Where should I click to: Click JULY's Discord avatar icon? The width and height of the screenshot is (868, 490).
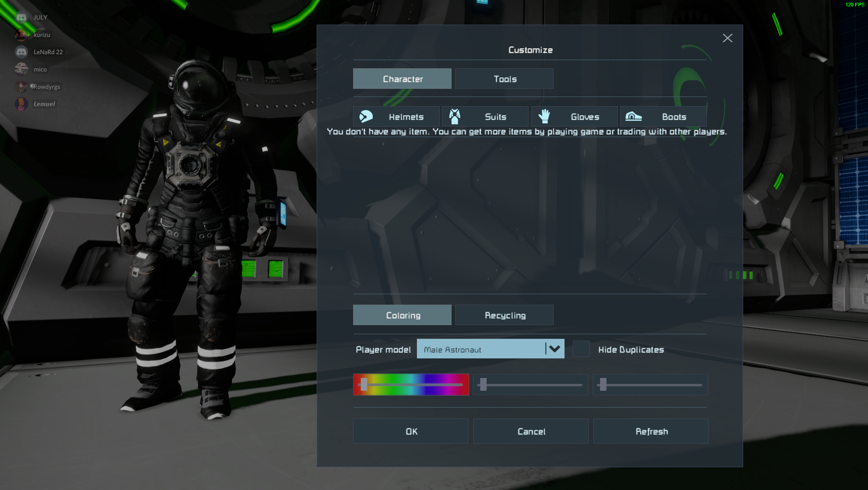(21, 17)
